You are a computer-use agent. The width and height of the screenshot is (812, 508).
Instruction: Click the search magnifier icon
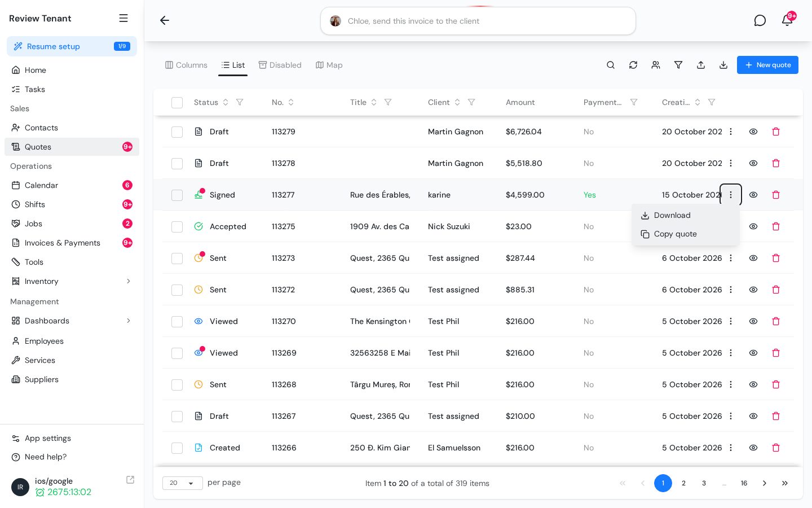(x=611, y=65)
